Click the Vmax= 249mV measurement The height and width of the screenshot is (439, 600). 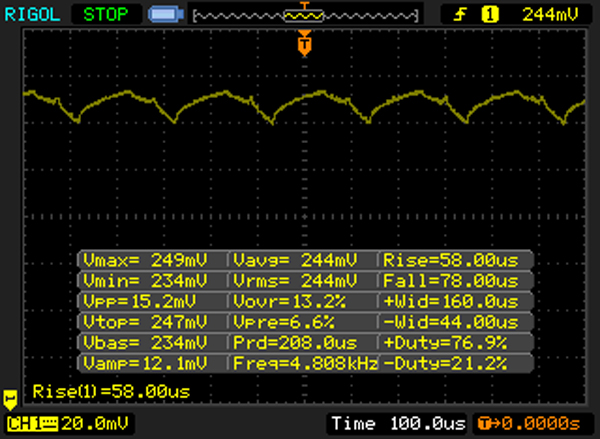pos(145,260)
